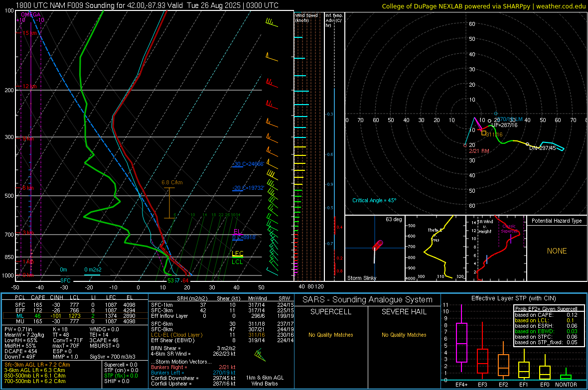Viewport: 588px width, 390px height.
Task: Click the Theta-E v. Pres panel label
Action: pyautogui.click(x=435, y=235)
